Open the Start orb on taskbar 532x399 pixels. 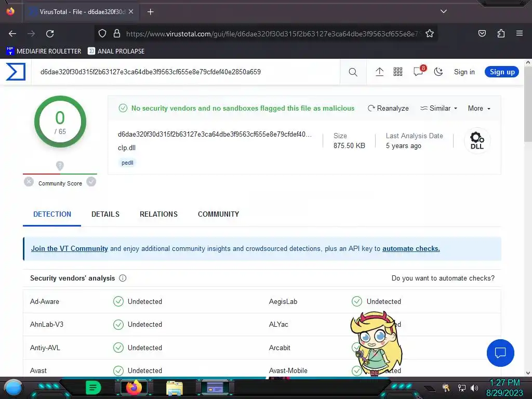14,388
